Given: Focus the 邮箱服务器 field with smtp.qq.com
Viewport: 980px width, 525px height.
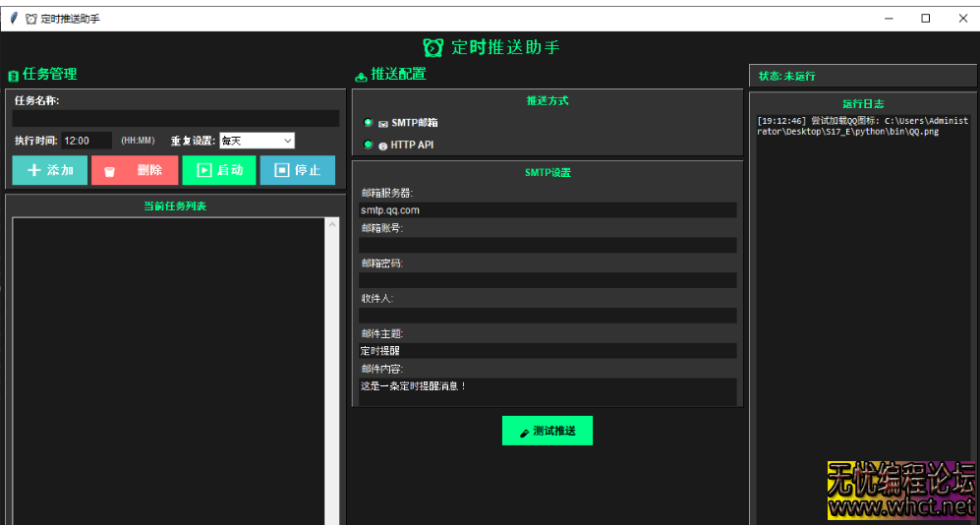Looking at the screenshot, I should (x=548, y=210).
